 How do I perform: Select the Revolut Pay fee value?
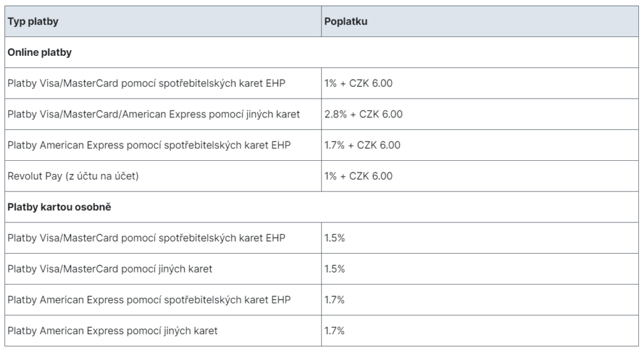click(x=358, y=176)
